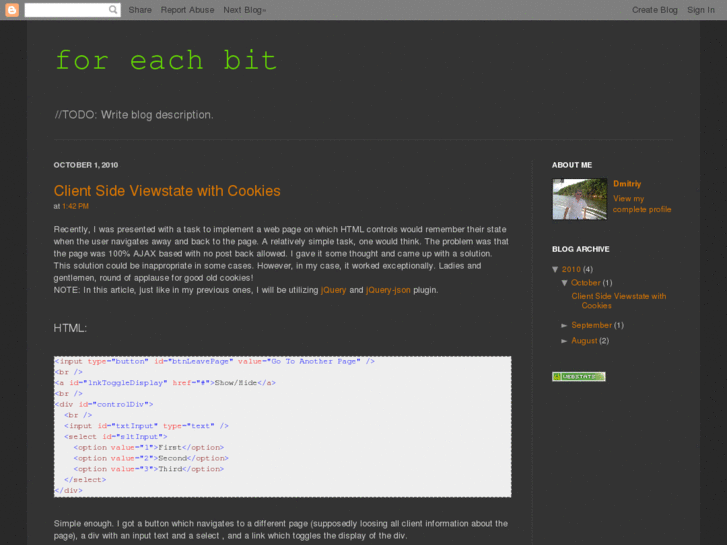Click the ABOUT ME sidebar heading
This screenshot has height=545, width=727.
pos(572,165)
